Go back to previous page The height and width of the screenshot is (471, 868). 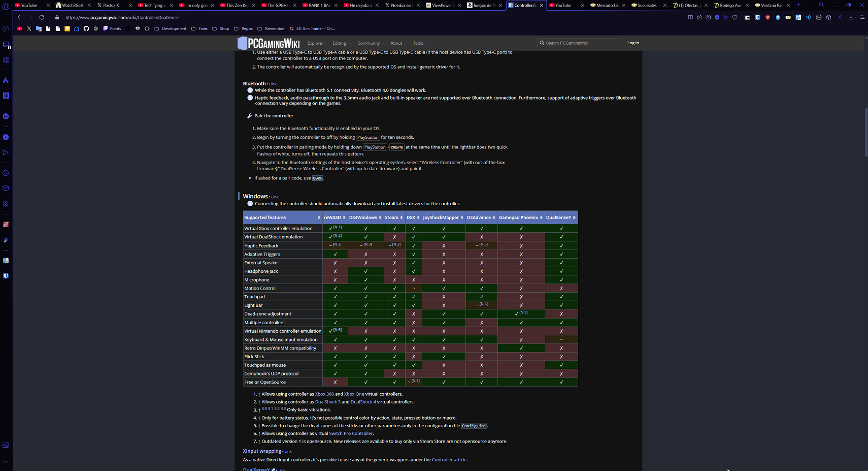click(x=19, y=17)
